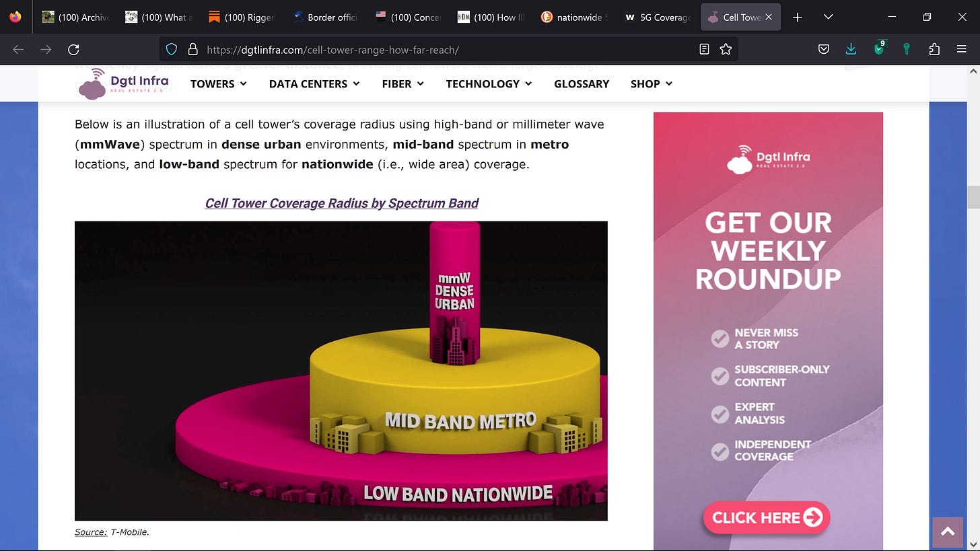
Task: Click the CLICK HERE newsletter button
Action: (x=767, y=517)
